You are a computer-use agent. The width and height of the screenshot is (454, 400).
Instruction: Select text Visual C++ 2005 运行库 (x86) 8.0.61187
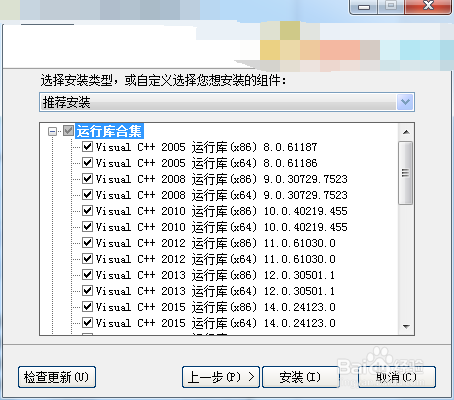[206, 147]
